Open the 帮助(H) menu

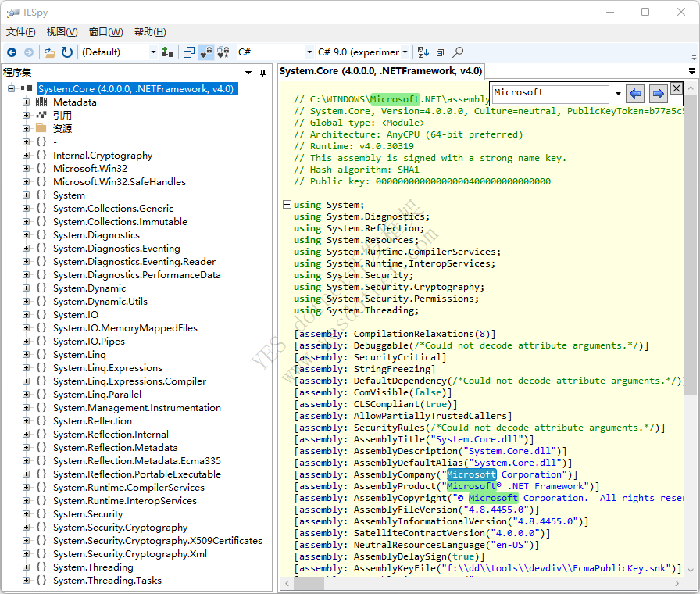coord(150,32)
